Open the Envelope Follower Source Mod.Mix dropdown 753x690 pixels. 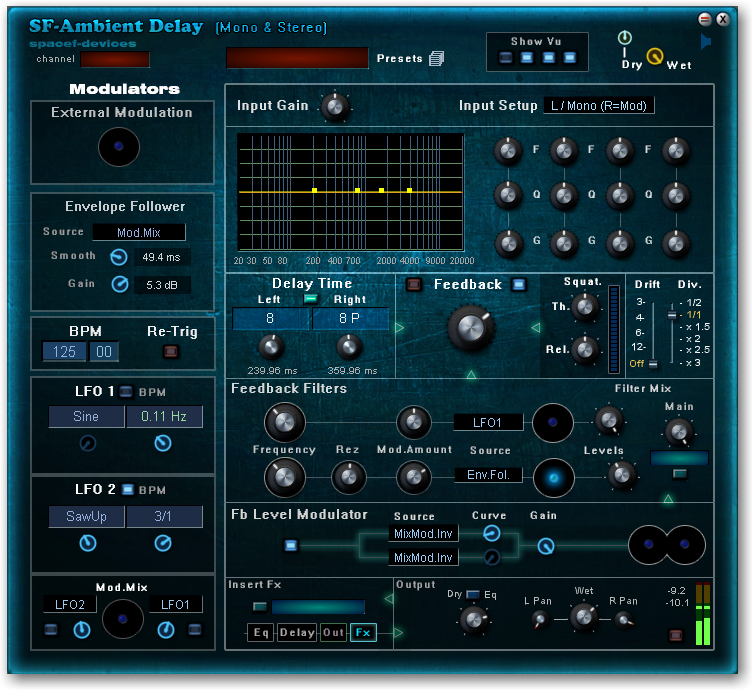(x=139, y=232)
